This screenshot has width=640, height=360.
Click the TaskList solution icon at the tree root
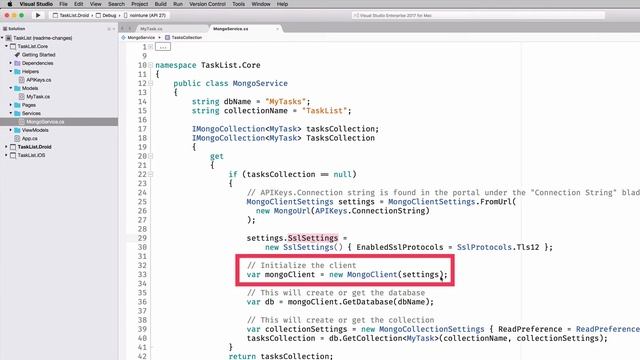click(x=9, y=38)
